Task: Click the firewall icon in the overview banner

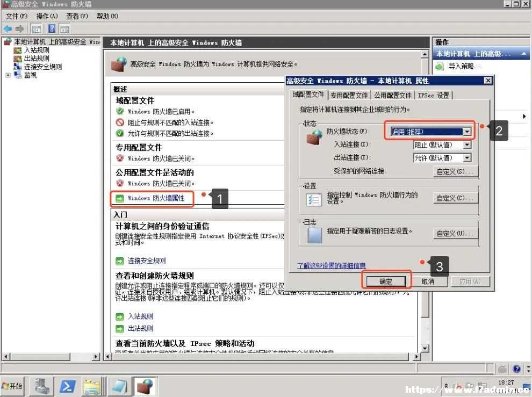Action: tap(118, 64)
